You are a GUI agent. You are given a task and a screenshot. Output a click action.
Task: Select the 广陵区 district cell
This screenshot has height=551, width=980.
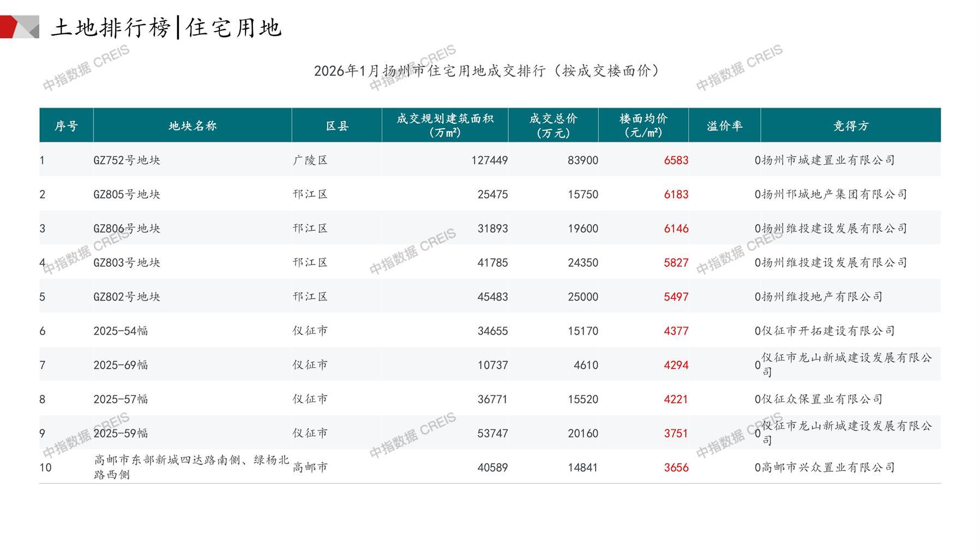[310, 160]
